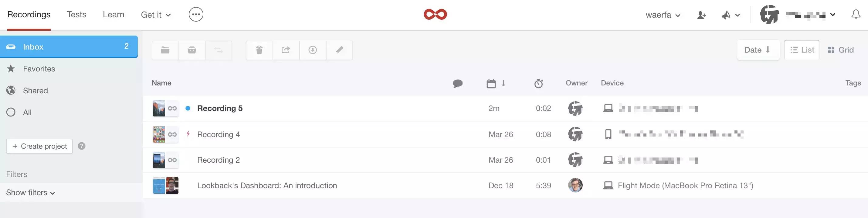Viewport: 868px width, 218px height.
Task: Open the waerfa organization dropdown
Action: pos(663,15)
